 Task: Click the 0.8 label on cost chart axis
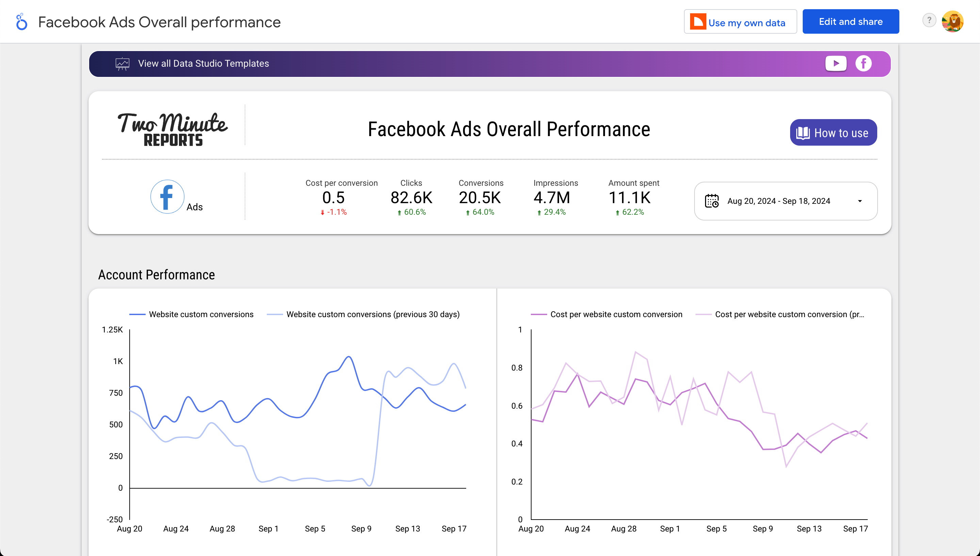click(517, 368)
